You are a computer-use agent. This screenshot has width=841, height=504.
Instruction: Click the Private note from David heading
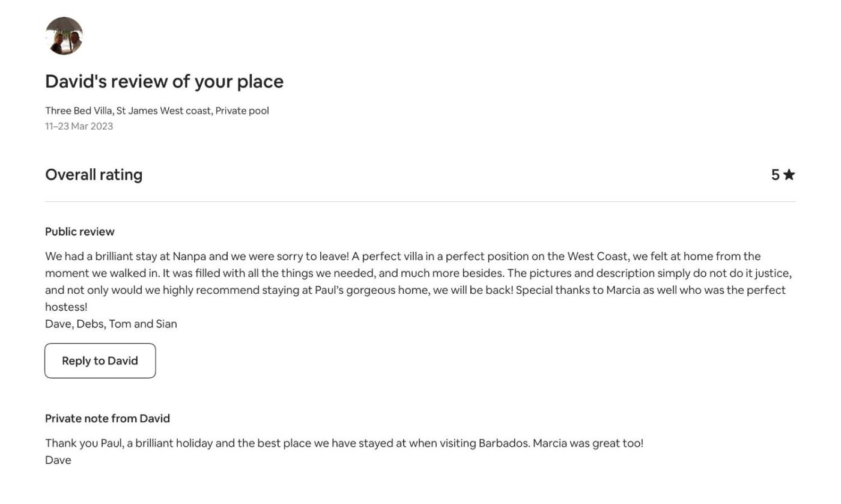[x=107, y=419]
